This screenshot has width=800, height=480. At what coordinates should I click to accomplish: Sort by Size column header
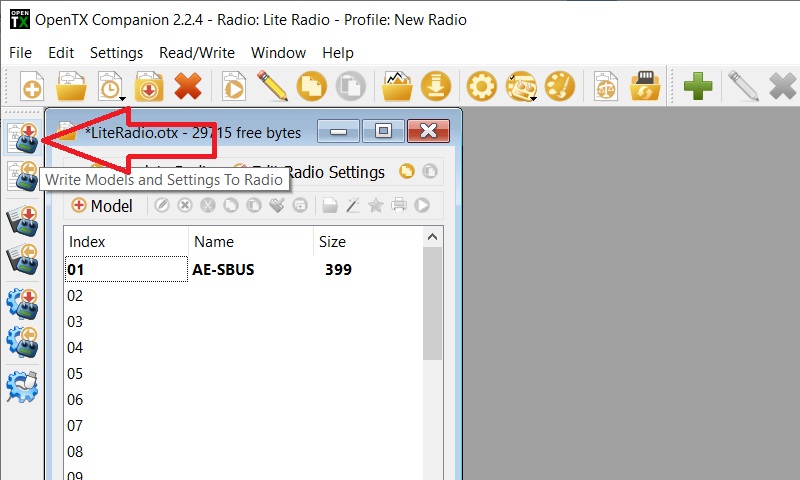(368, 241)
